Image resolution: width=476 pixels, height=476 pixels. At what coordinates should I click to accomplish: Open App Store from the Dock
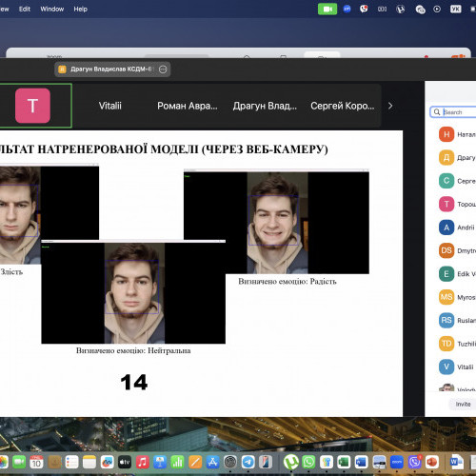213,462
